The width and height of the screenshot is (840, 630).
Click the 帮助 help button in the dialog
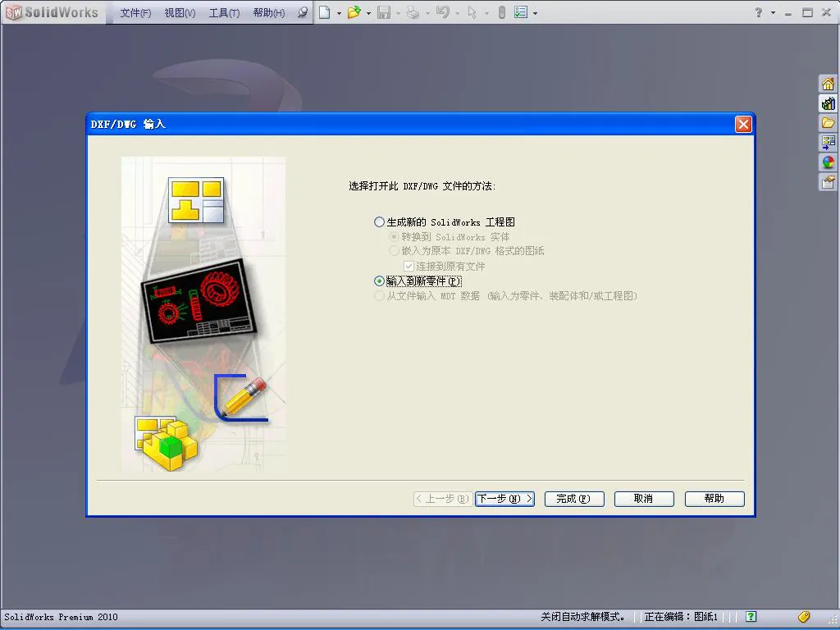[714, 499]
